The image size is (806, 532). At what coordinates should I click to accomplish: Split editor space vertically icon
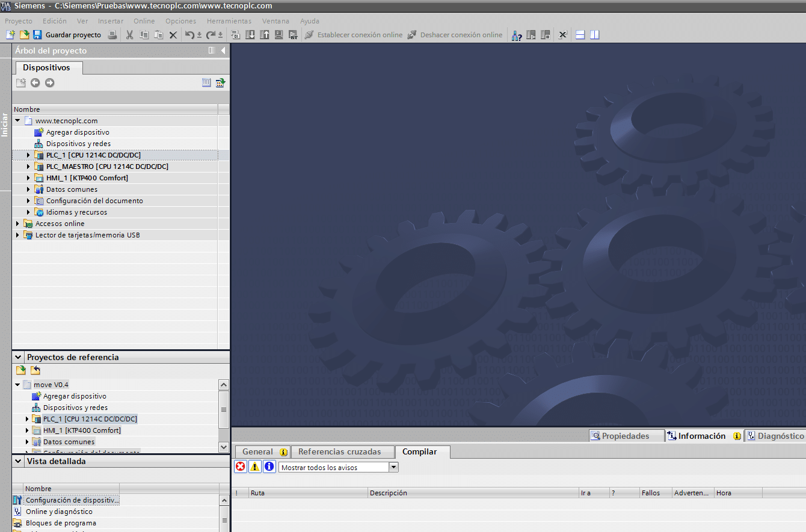595,35
